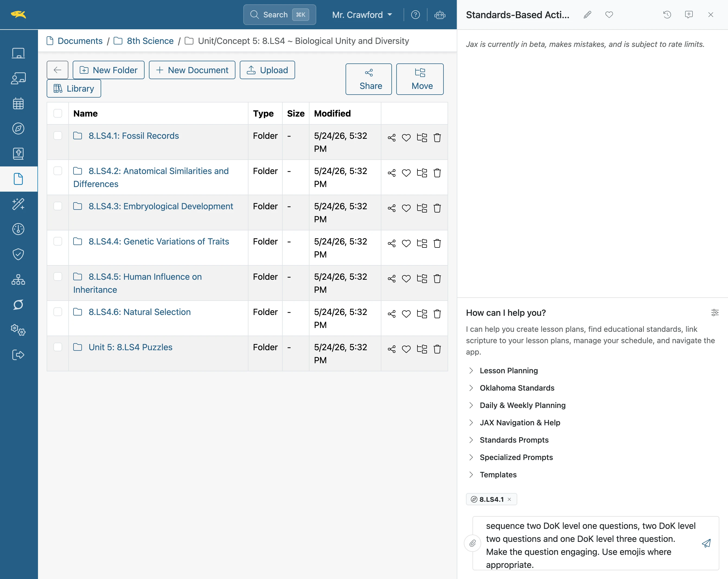728x579 pixels.
Task: Open the organization hierarchy sidebar icon
Action: pos(18,279)
